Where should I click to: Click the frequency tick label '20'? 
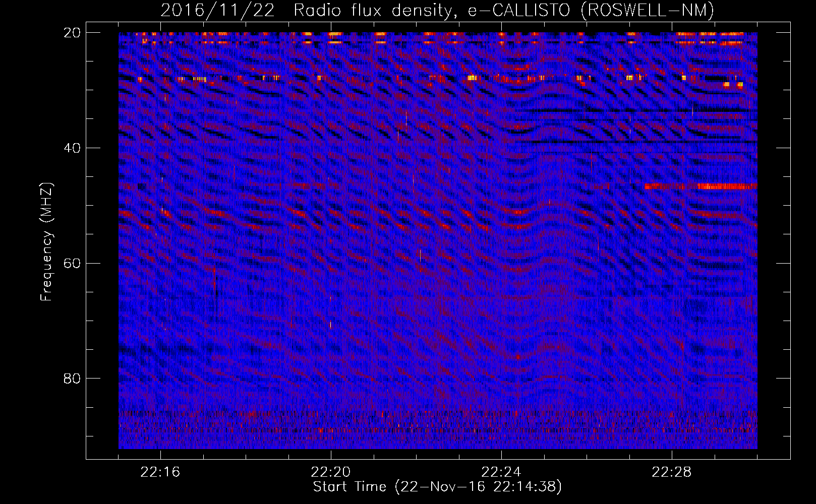(72, 33)
